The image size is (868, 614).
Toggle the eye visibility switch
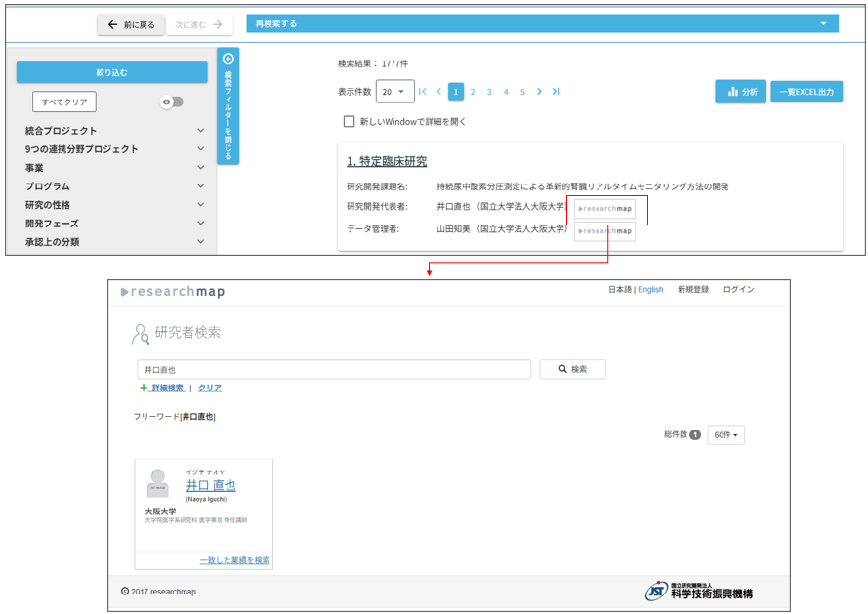172,102
